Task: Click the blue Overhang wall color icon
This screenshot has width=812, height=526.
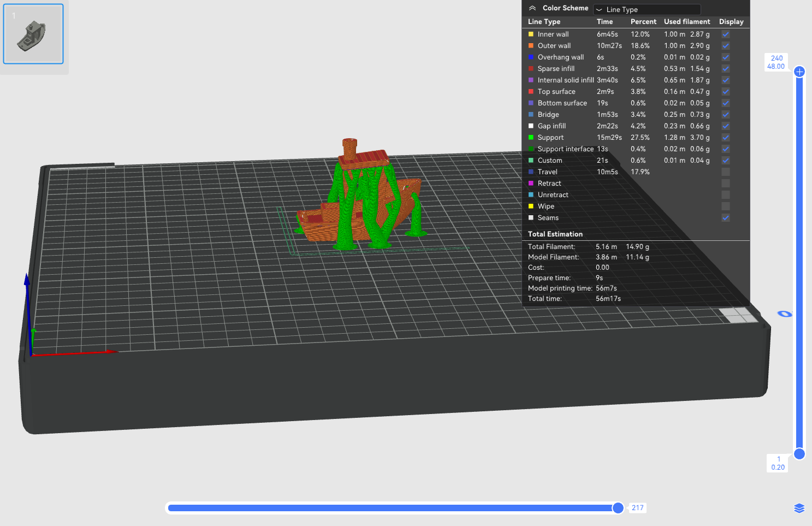Action: [x=531, y=57]
